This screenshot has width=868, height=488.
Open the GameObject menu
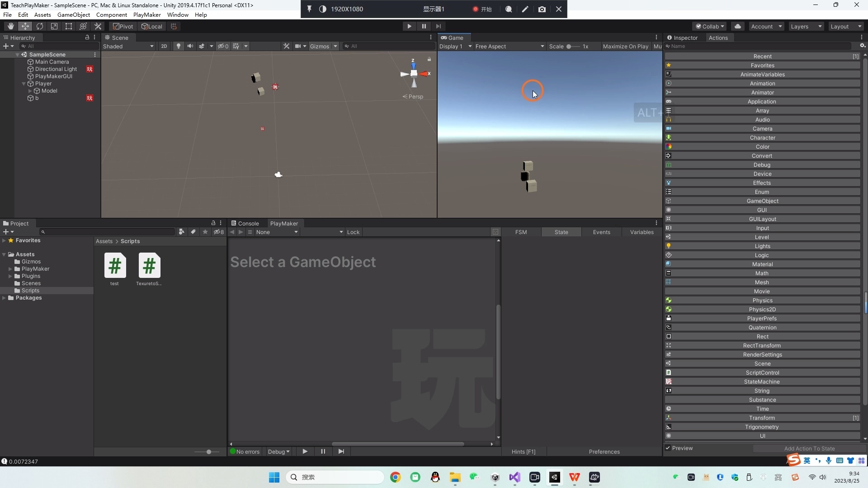[74, 14]
